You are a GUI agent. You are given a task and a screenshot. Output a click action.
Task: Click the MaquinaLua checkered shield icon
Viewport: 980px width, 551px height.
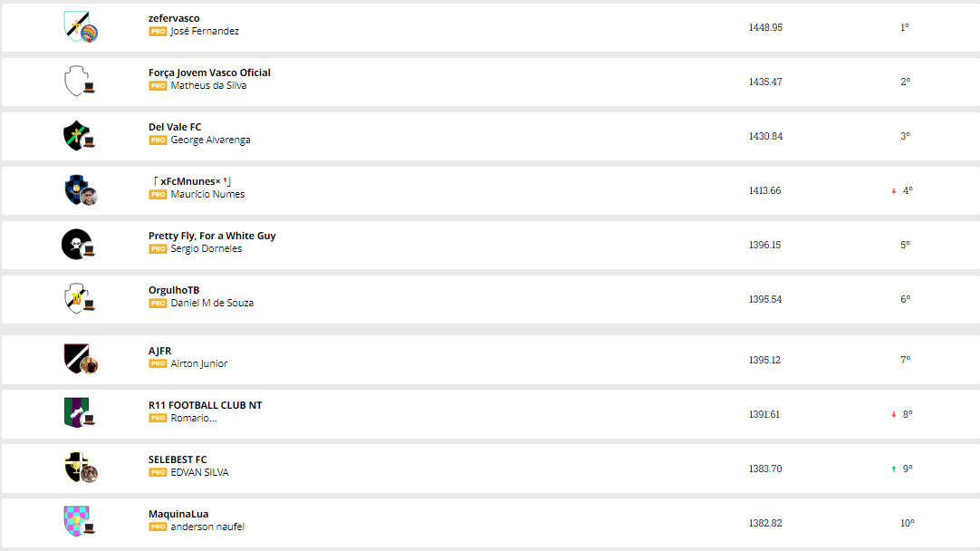[x=76, y=521]
